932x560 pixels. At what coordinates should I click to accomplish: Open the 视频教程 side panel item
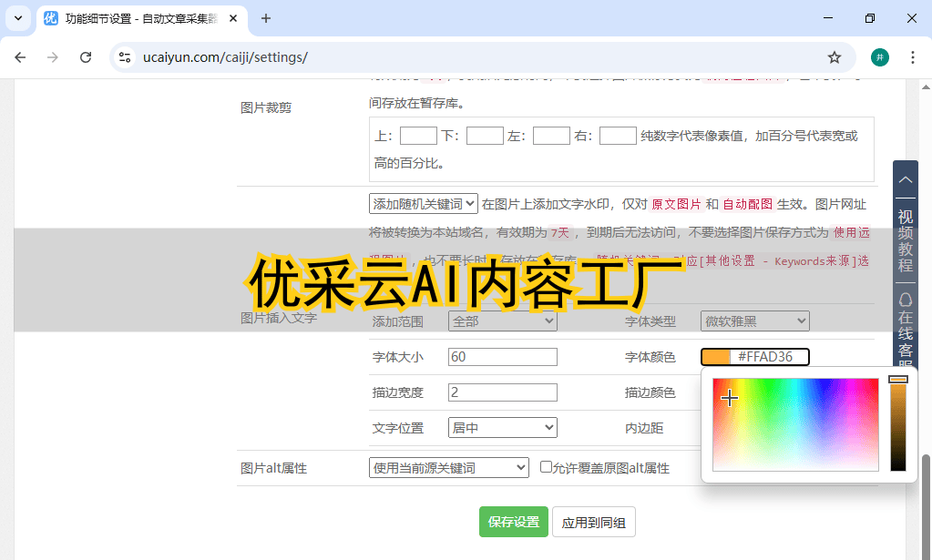click(905, 240)
